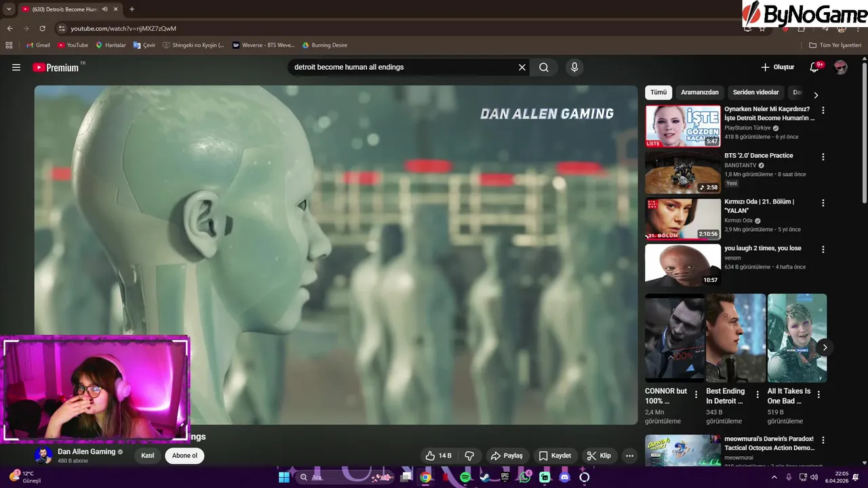Open Dan Allen Gaming channel name
Viewport: 868px width, 488px height.
[86, 451]
